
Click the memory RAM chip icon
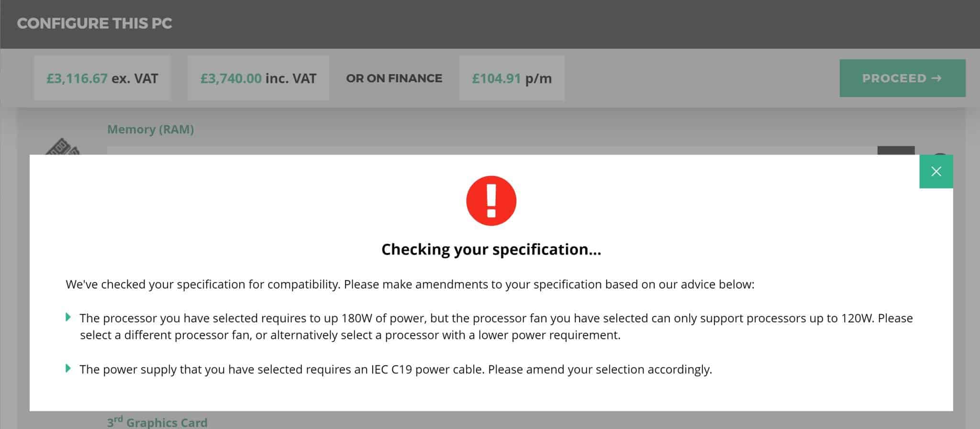(63, 147)
